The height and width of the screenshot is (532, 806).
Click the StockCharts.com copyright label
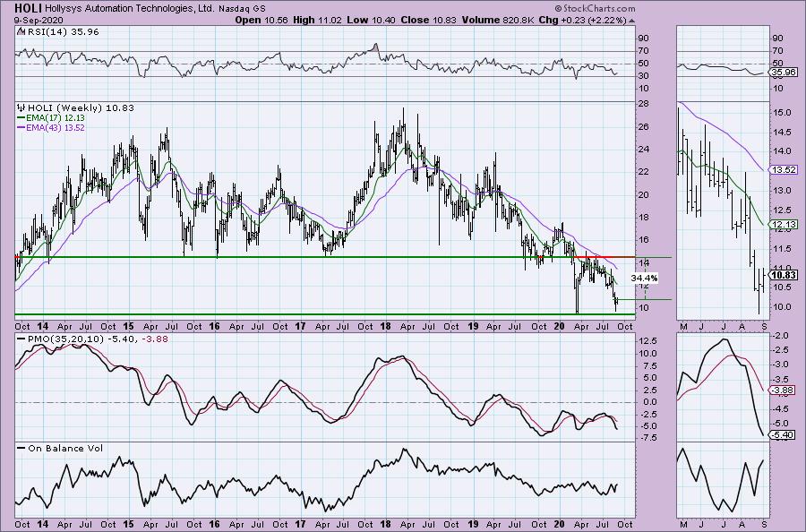pos(595,8)
